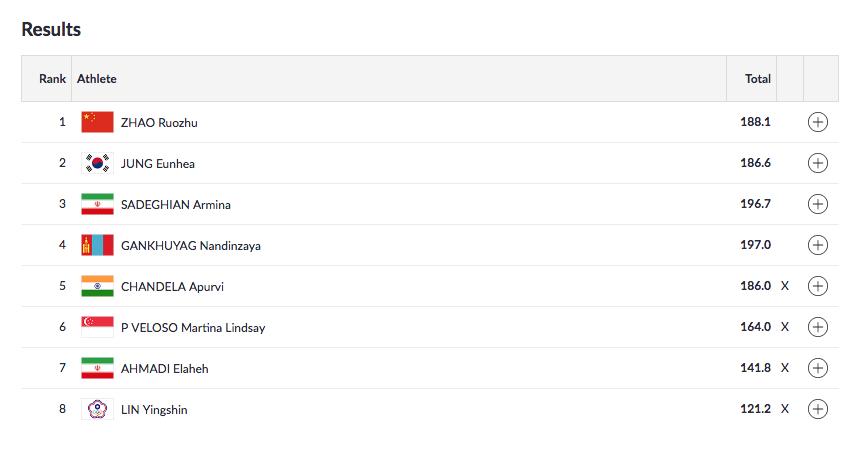This screenshot has height=452, width=862.
Task: Show details for CHANDELA Apurvi
Action: pos(817,286)
